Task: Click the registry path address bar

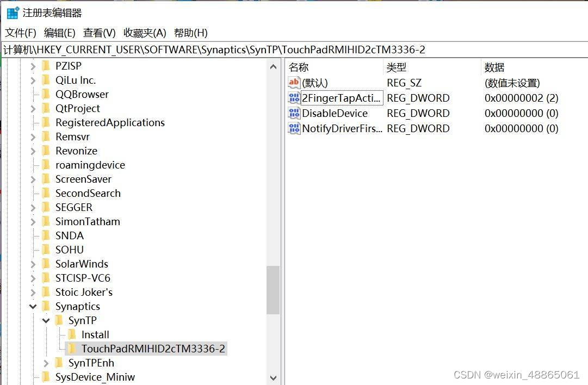Action: pyautogui.click(x=294, y=49)
